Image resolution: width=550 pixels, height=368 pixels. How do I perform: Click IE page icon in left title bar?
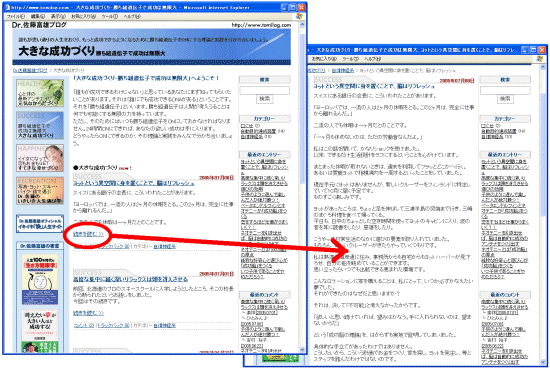click(7, 7)
